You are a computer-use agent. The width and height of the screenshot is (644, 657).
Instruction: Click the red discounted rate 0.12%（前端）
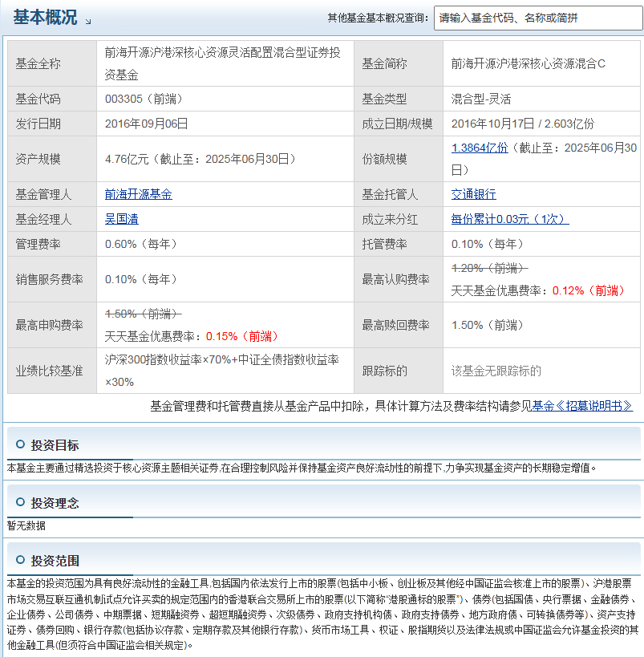click(x=589, y=290)
